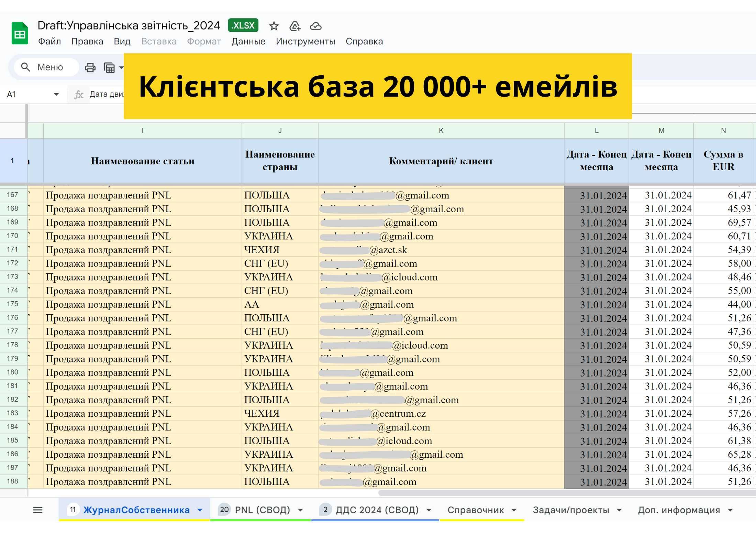Open the PNL (СВОД) tab dropdown arrow
The width and height of the screenshot is (756, 533).
click(x=300, y=510)
